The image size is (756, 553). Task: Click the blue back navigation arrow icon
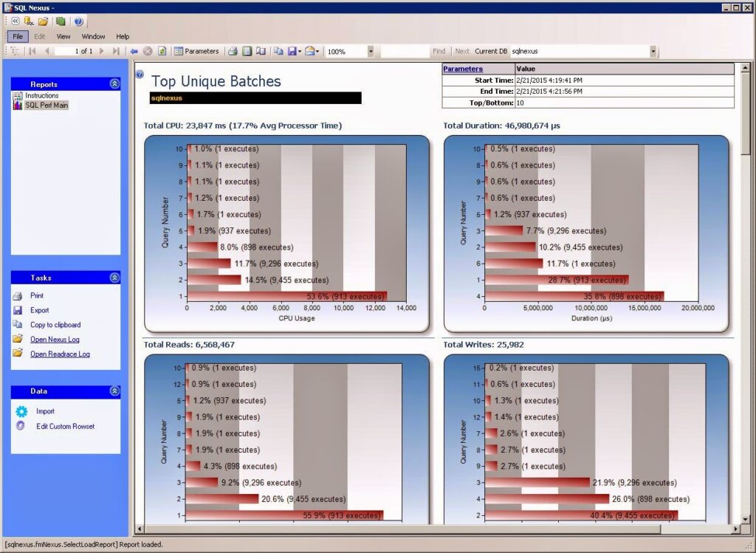(134, 51)
